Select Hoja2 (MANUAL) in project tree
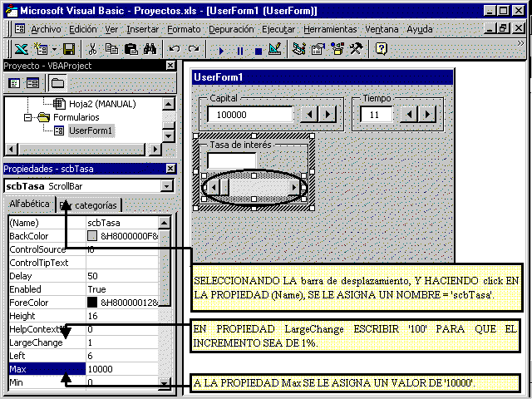This screenshot has width=532, height=399. coord(102,104)
